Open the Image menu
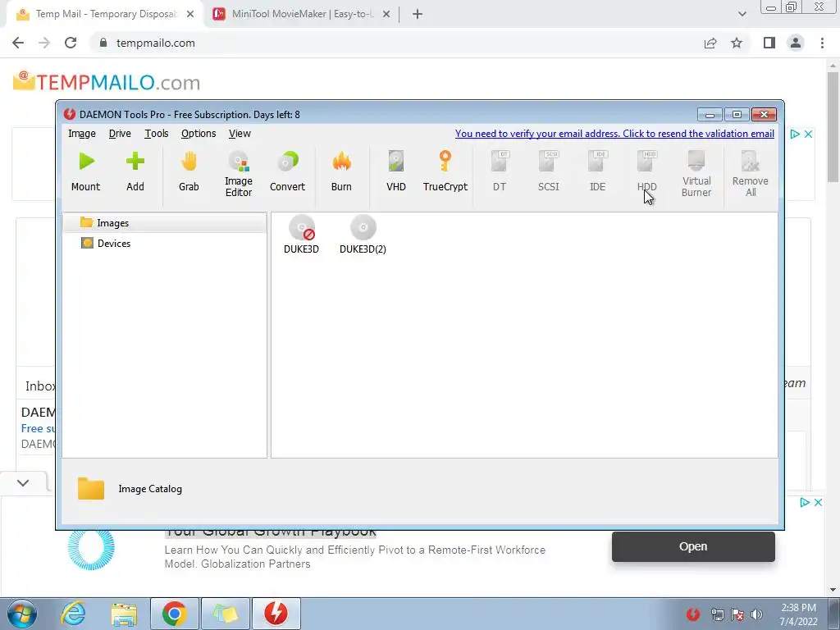Image resolution: width=840 pixels, height=630 pixels. (x=82, y=134)
